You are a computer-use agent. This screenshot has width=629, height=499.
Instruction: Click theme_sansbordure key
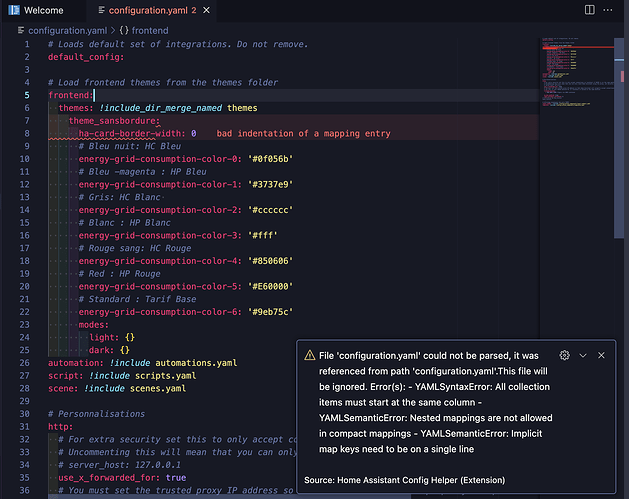coord(114,121)
